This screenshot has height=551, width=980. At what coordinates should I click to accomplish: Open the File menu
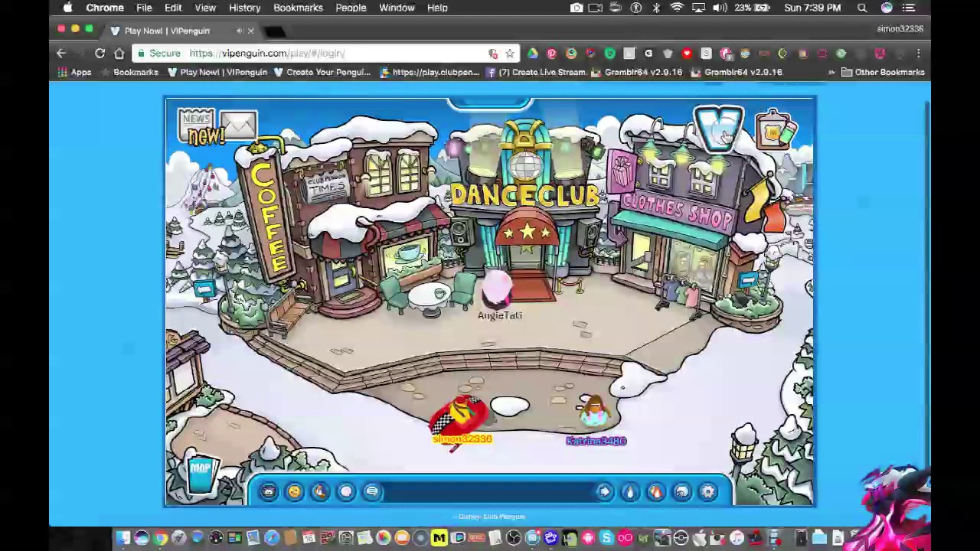(144, 8)
